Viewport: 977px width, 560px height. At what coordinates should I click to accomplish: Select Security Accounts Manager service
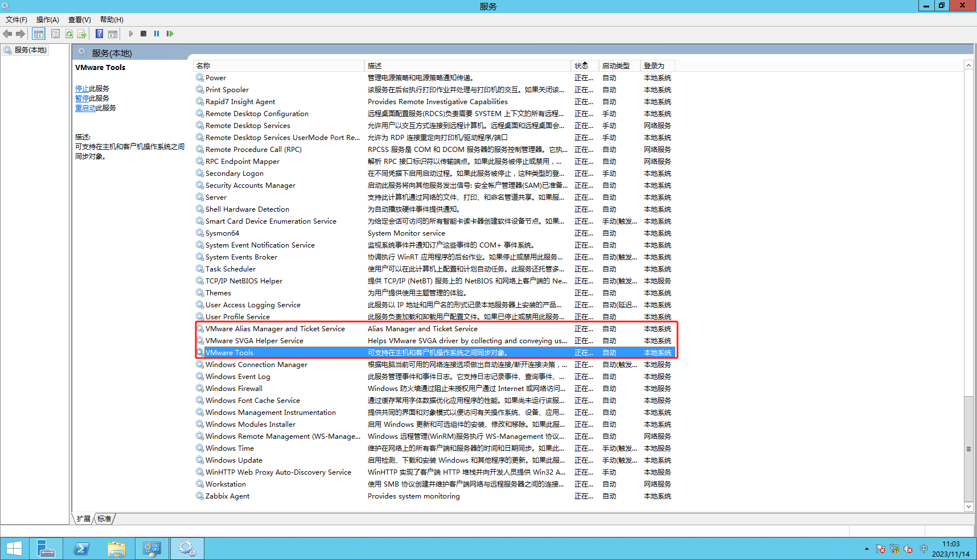click(x=435, y=186)
